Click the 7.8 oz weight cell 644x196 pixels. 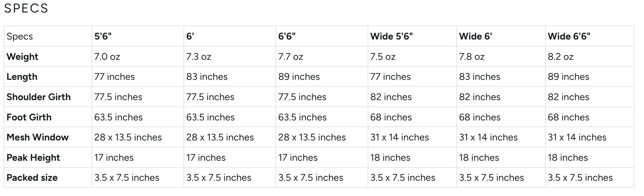(472, 57)
